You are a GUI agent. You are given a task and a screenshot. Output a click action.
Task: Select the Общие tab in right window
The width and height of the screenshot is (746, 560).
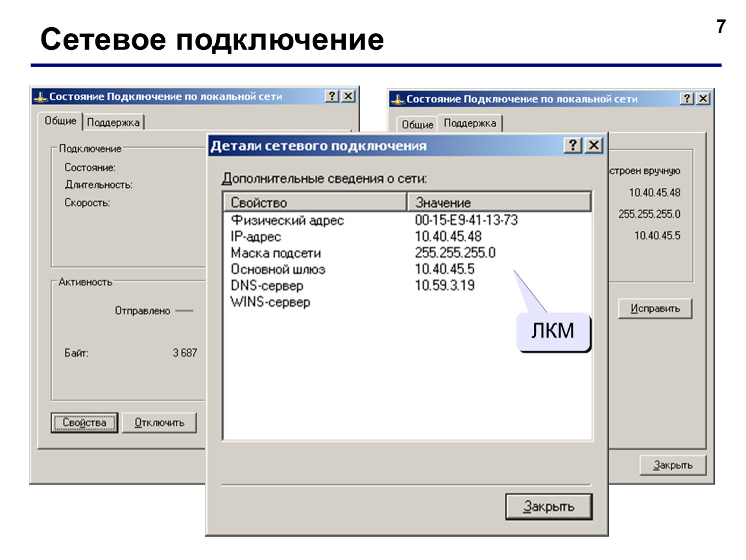click(x=417, y=124)
